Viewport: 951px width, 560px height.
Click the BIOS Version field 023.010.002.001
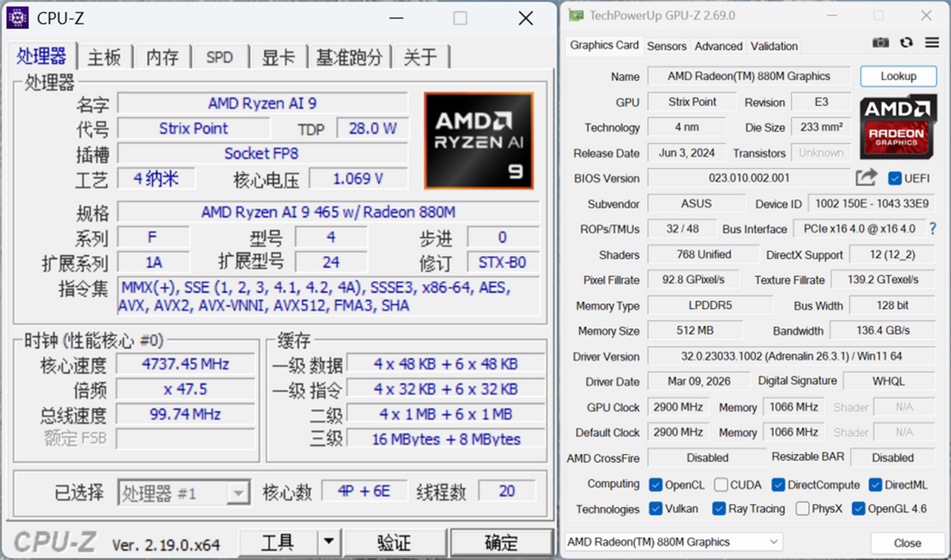[x=749, y=178]
